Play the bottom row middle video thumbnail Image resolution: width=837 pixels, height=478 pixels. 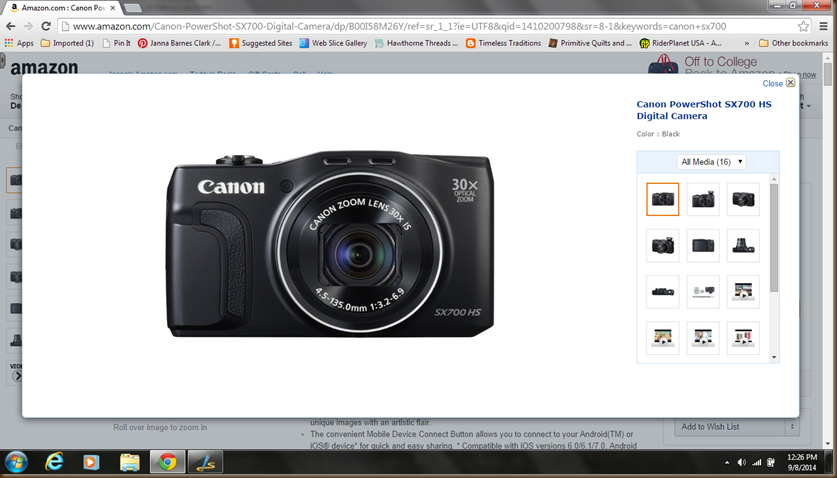[703, 338]
